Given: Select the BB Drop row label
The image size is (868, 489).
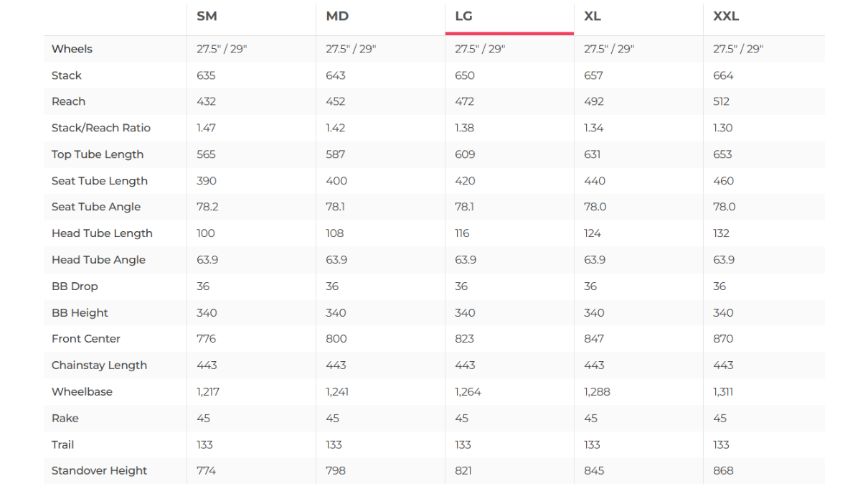Looking at the screenshot, I should click(75, 286).
